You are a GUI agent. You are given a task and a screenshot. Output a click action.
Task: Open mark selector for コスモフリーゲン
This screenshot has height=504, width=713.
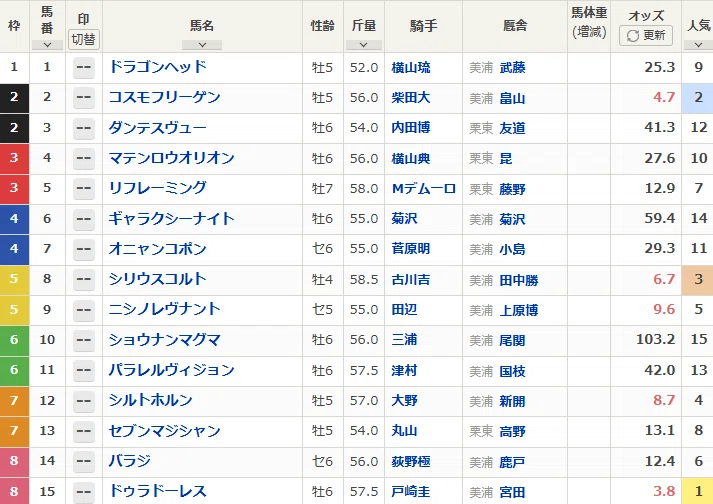tap(84, 97)
